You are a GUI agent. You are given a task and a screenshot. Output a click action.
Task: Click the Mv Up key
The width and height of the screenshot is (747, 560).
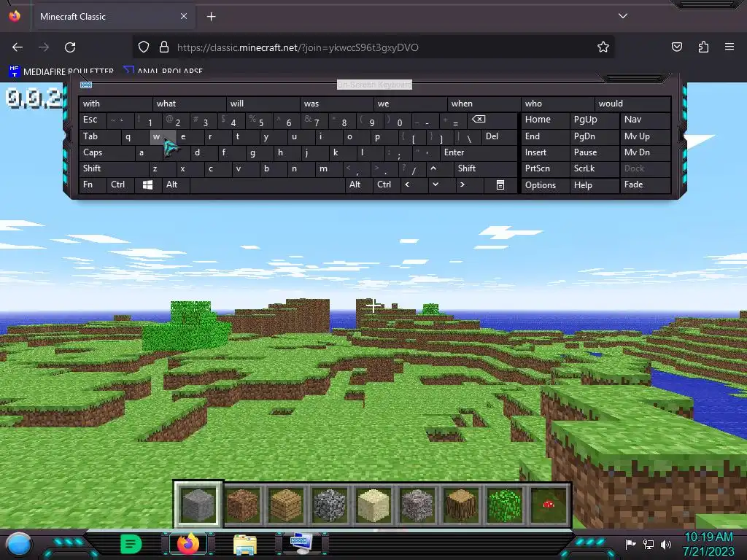tap(645, 136)
